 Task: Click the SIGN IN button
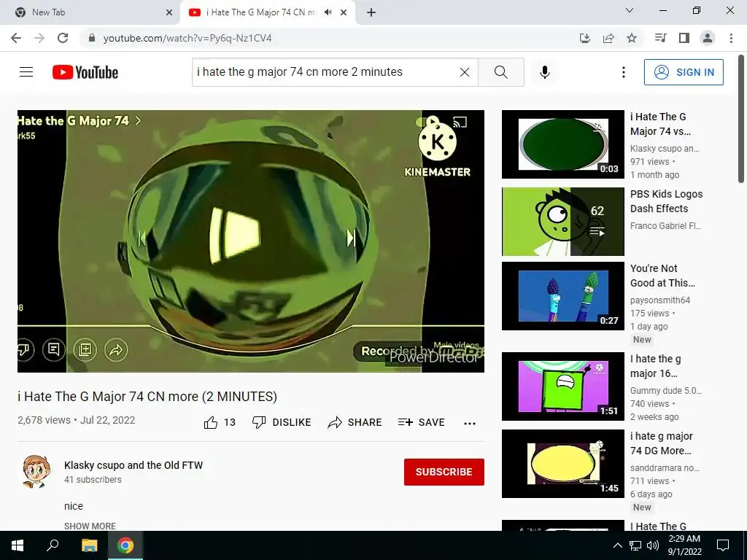point(684,72)
